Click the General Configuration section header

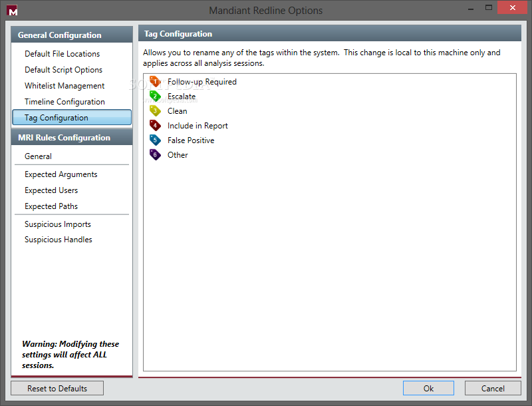[x=72, y=35]
